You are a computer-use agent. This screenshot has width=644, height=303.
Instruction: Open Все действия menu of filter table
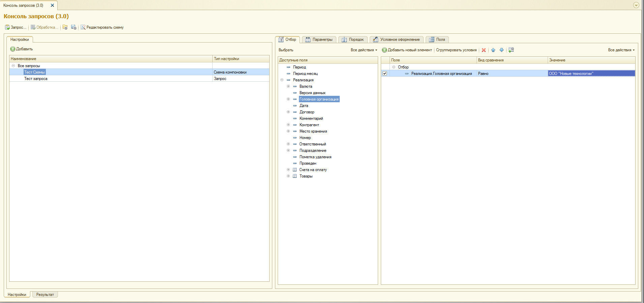click(621, 50)
